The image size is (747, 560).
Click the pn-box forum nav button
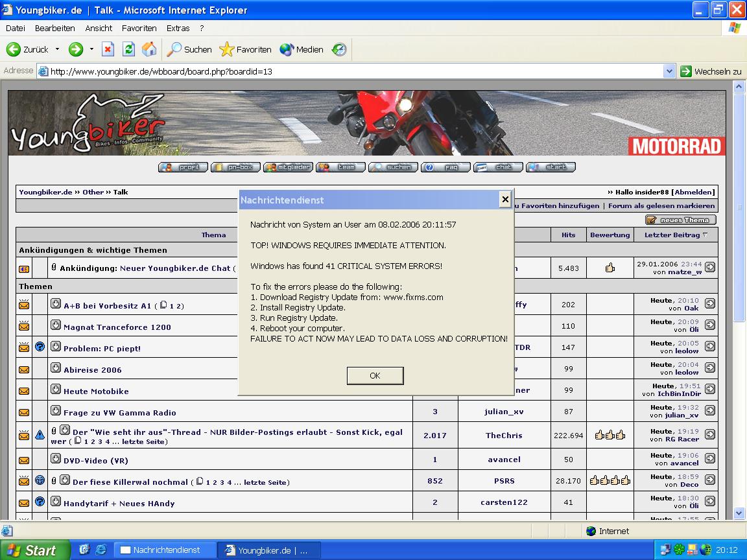pos(235,167)
